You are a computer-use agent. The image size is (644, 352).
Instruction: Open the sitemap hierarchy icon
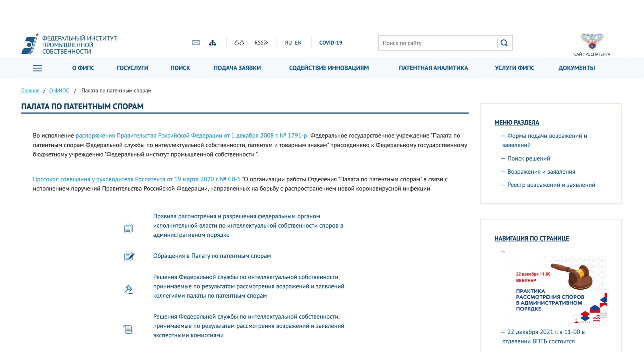pyautogui.click(x=213, y=43)
